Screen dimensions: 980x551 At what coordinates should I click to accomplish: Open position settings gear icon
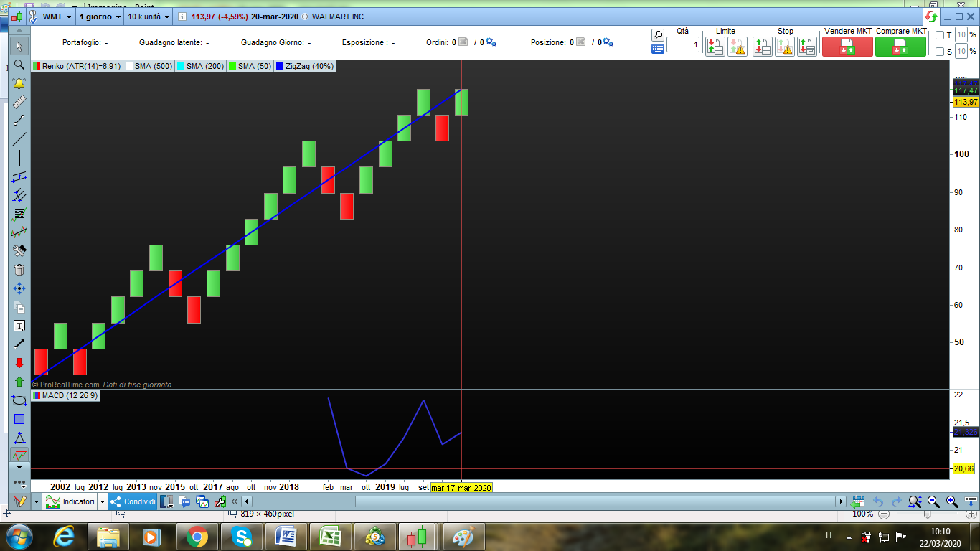click(608, 42)
